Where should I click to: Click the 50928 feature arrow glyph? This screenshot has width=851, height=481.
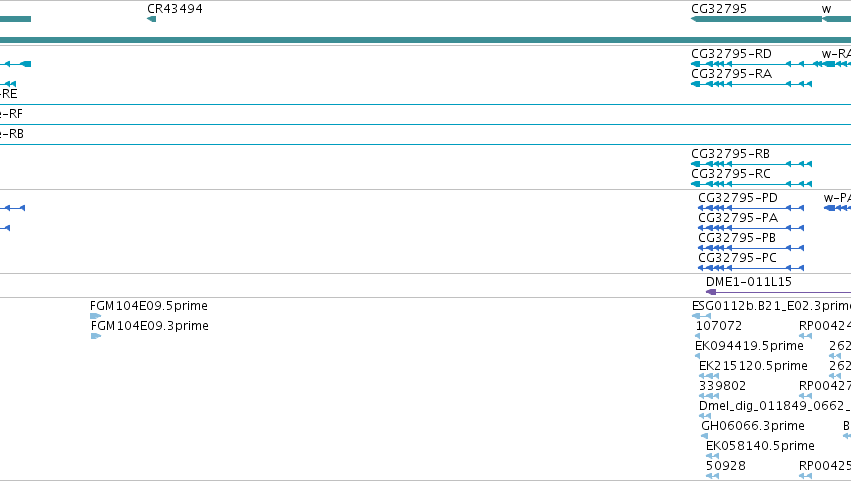coord(713,476)
